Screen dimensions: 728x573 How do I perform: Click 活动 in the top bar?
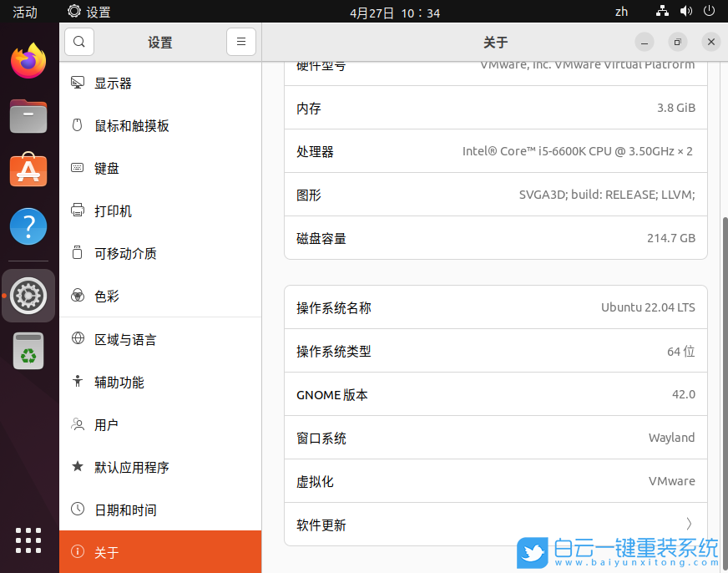point(24,12)
